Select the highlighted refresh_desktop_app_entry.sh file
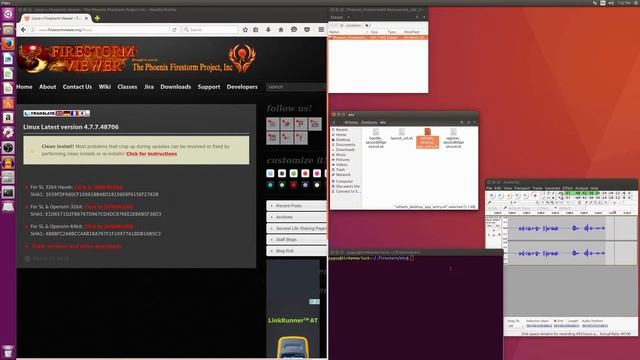 [427, 138]
